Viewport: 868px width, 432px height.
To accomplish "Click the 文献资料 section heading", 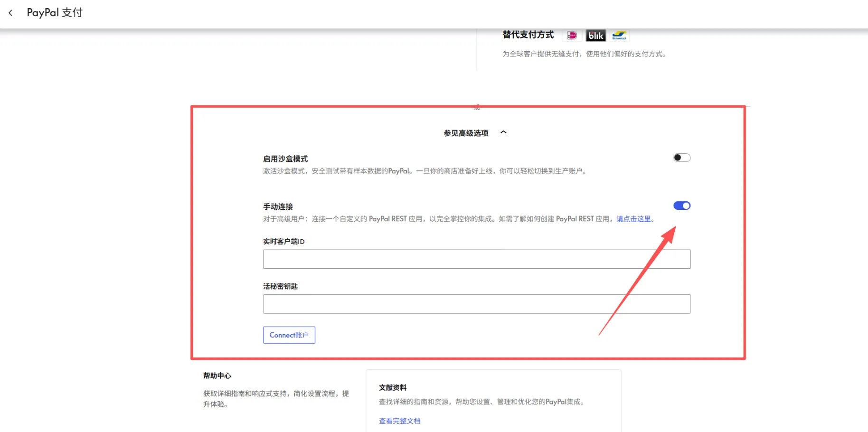I will [x=393, y=387].
